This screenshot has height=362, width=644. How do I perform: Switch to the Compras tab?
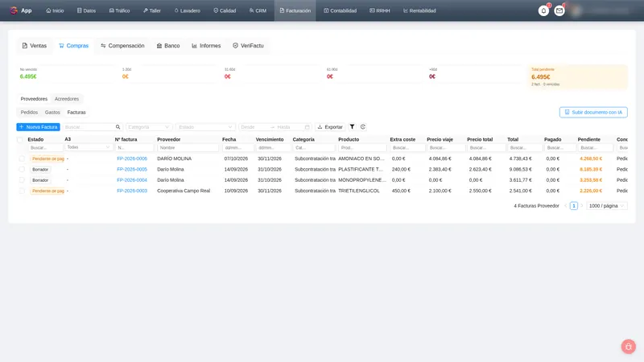click(73, 46)
